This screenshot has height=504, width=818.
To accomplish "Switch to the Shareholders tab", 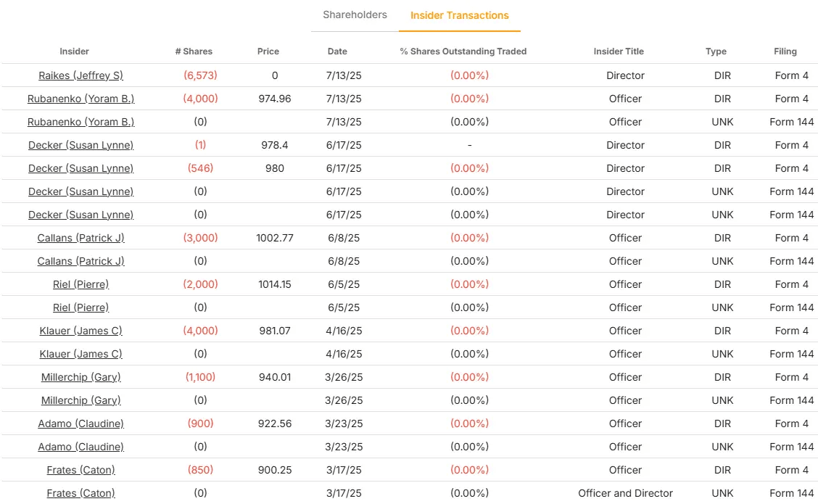I will click(355, 15).
